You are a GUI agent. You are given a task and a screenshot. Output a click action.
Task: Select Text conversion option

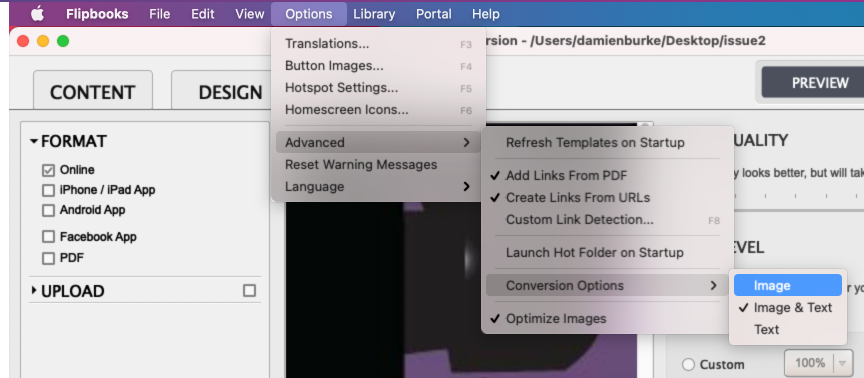click(788, 330)
